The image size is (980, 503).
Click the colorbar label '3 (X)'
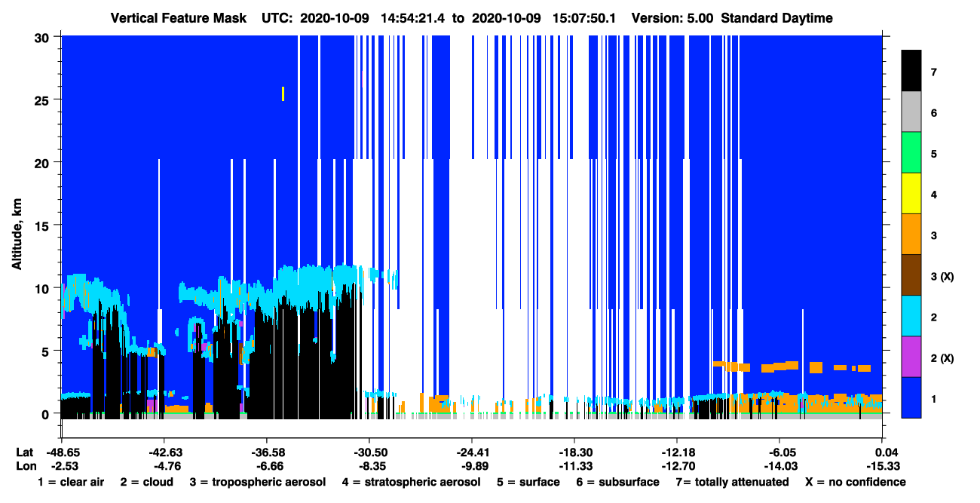(x=942, y=276)
